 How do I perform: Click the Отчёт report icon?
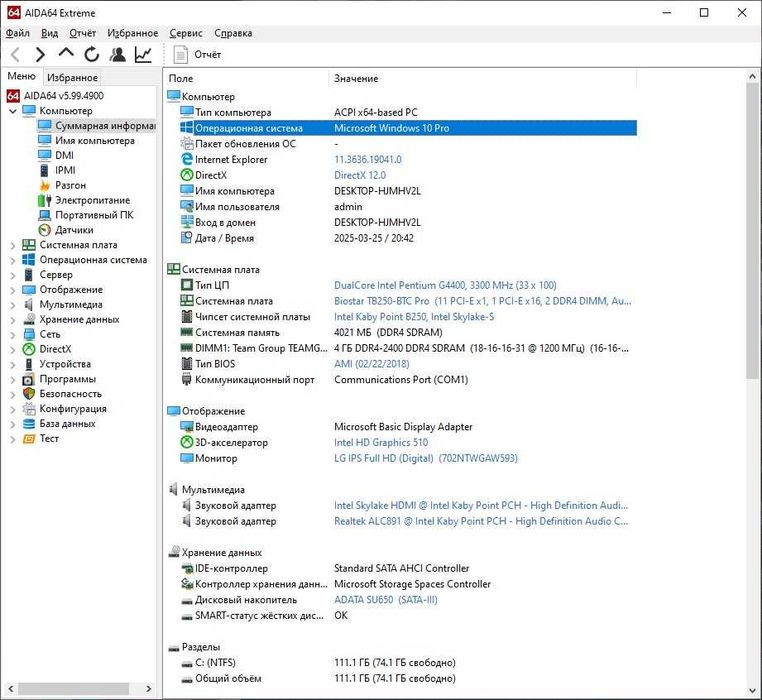click(181, 54)
